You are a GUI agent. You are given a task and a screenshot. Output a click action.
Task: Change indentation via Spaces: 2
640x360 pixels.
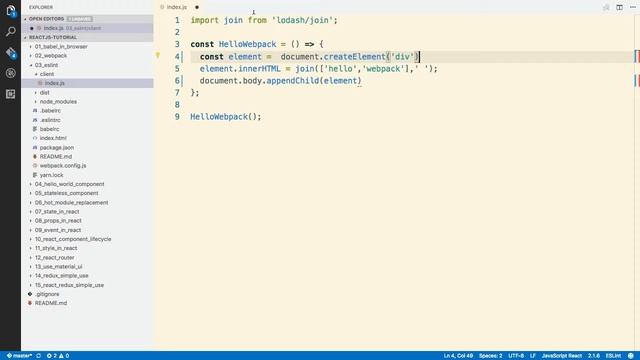(490, 356)
